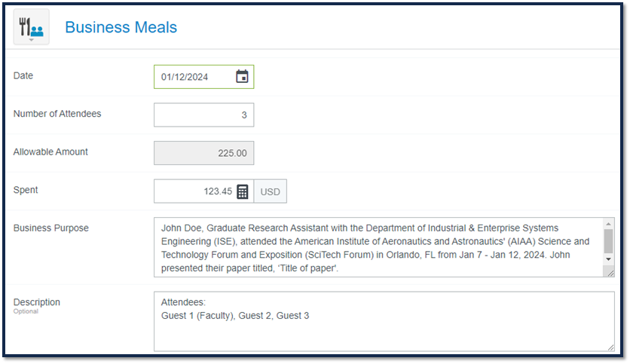630x364 pixels.
Task: Click the USD currency button
Action: (270, 191)
